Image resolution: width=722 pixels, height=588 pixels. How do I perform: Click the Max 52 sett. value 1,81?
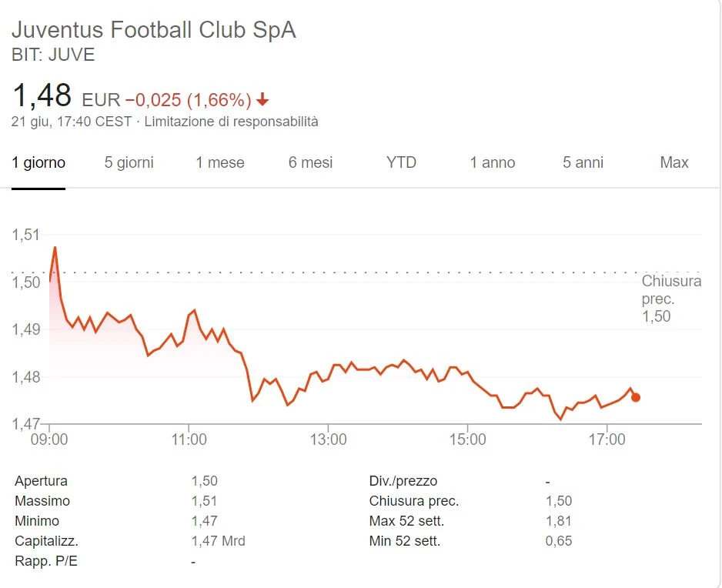(x=559, y=521)
